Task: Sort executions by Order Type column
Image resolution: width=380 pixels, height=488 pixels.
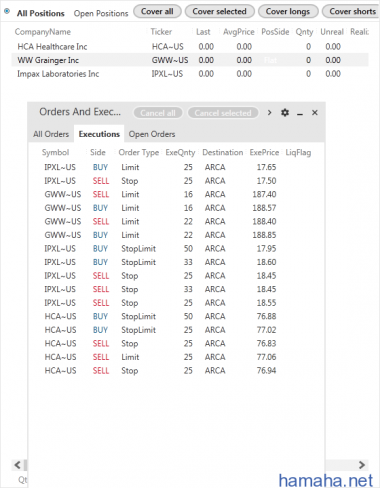Action: pos(139,153)
